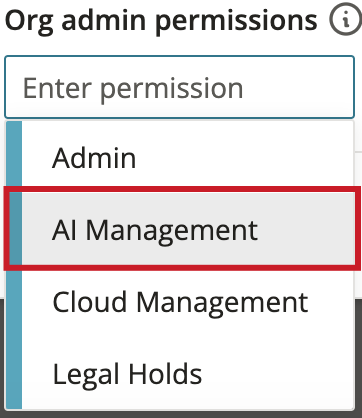Click the teal bar beside the Admin option
The height and width of the screenshot is (418, 362).
pyautogui.click(x=14, y=157)
